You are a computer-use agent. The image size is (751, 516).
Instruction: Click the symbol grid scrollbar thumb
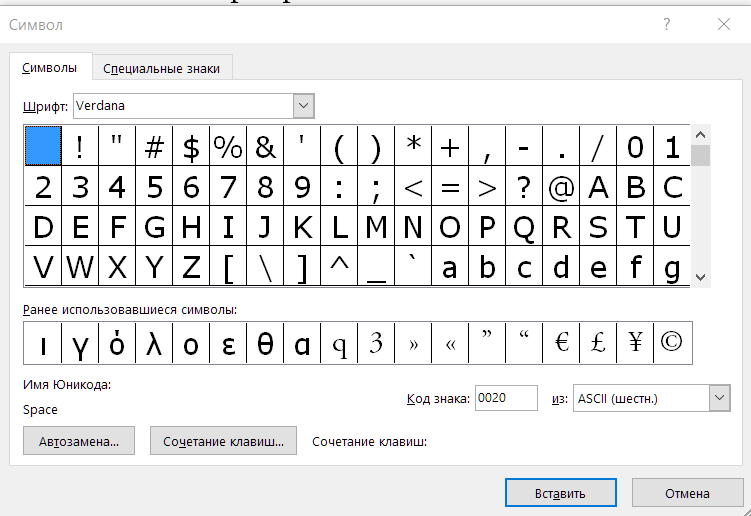(x=700, y=155)
